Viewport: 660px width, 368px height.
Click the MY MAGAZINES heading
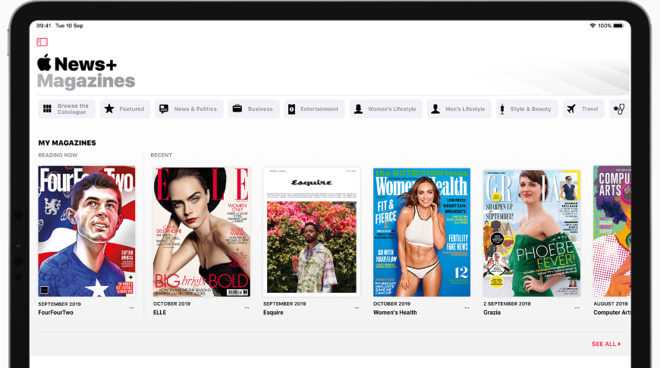pos(67,143)
